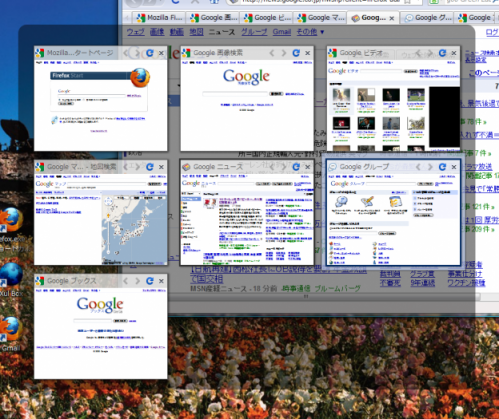Open the Xul Box desktop shortcut

[x=11, y=275]
